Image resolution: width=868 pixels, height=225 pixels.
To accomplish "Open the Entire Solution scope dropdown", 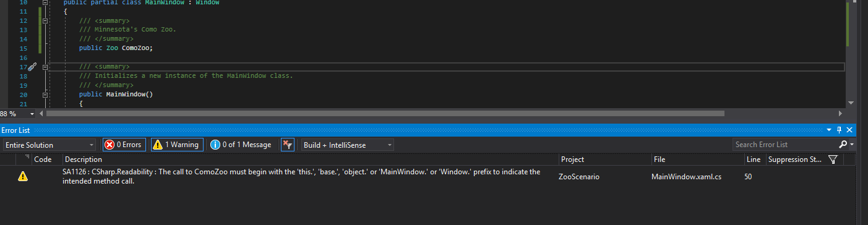I will click(x=49, y=145).
